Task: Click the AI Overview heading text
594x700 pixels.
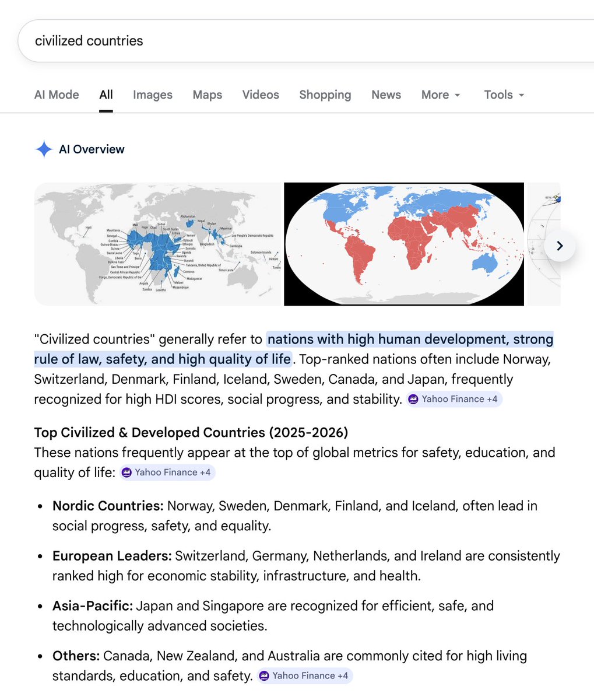Action: [92, 149]
